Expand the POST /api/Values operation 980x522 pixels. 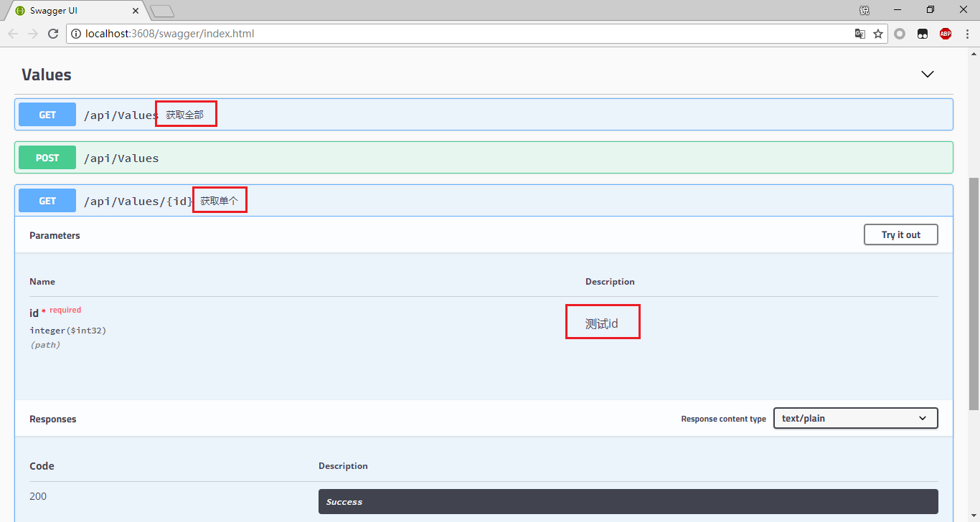[x=484, y=158]
